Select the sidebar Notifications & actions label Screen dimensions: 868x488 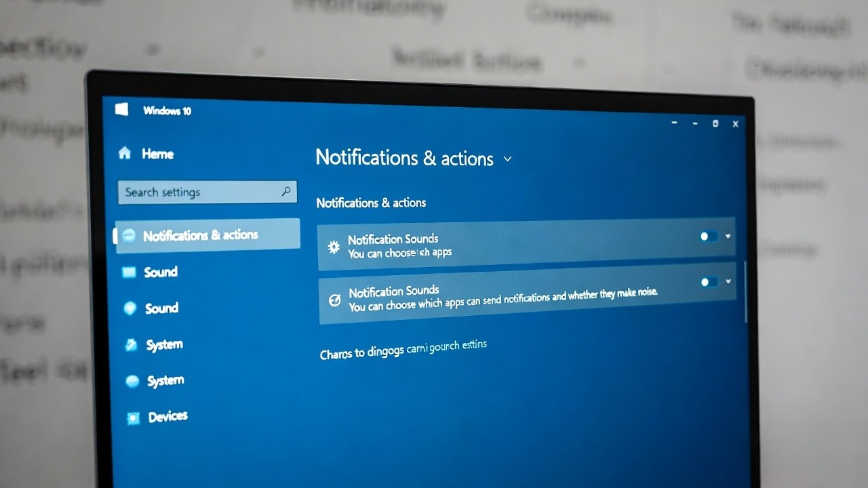coord(201,235)
